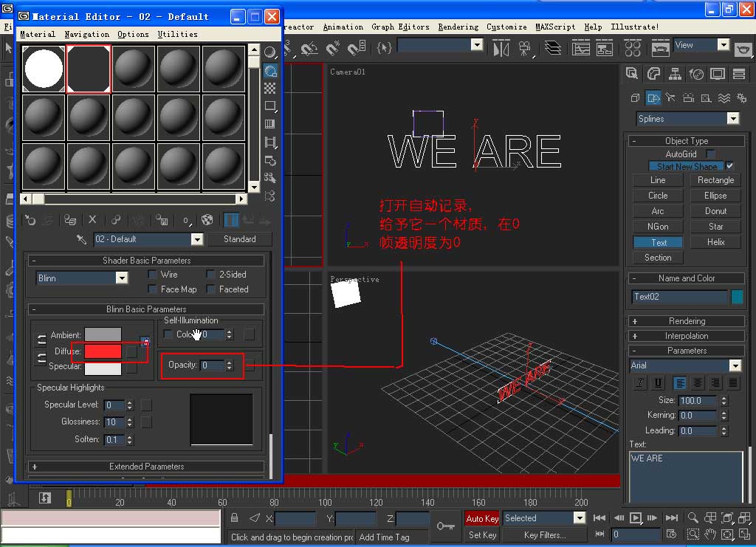Open the Rendering menu
The width and height of the screenshot is (756, 547).
458,27
